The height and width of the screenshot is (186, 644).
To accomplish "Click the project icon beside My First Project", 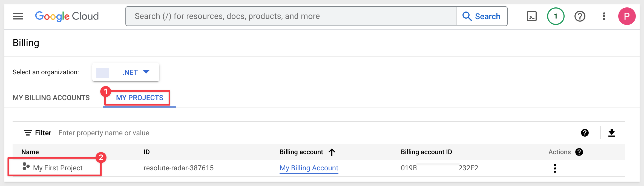I will [x=26, y=167].
